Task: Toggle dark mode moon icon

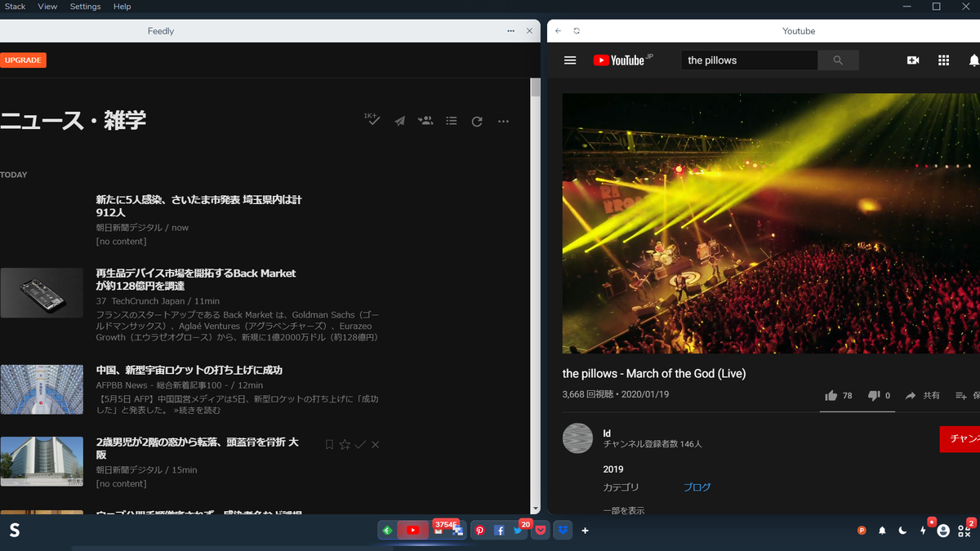Action: [902, 531]
